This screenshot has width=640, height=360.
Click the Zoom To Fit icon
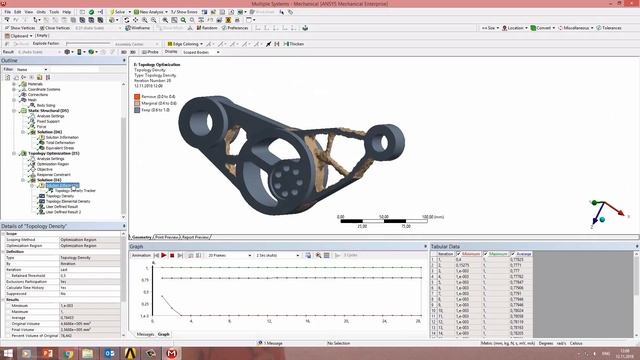[174, 20]
